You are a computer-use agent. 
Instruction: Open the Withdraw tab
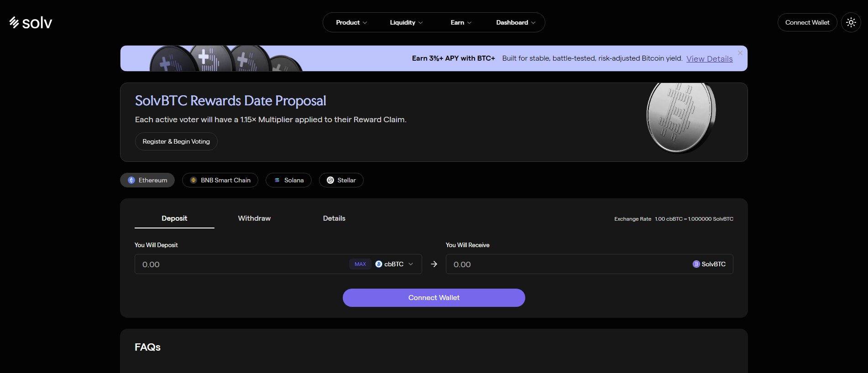(254, 218)
